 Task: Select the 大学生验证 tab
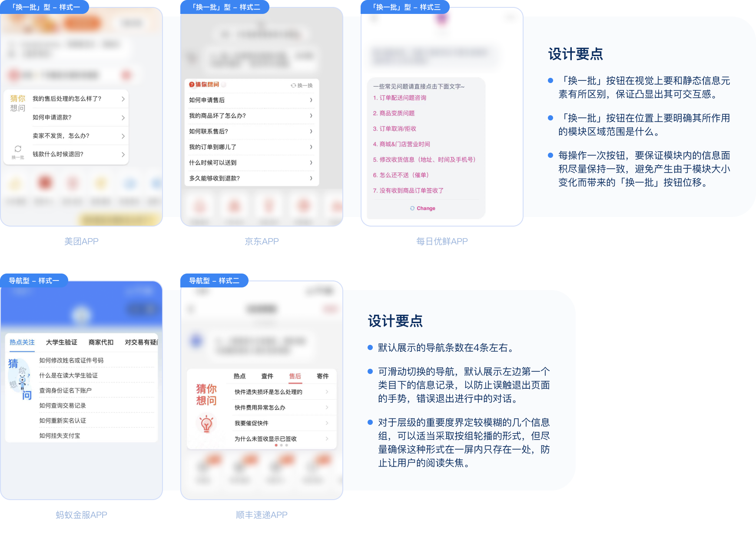(62, 343)
